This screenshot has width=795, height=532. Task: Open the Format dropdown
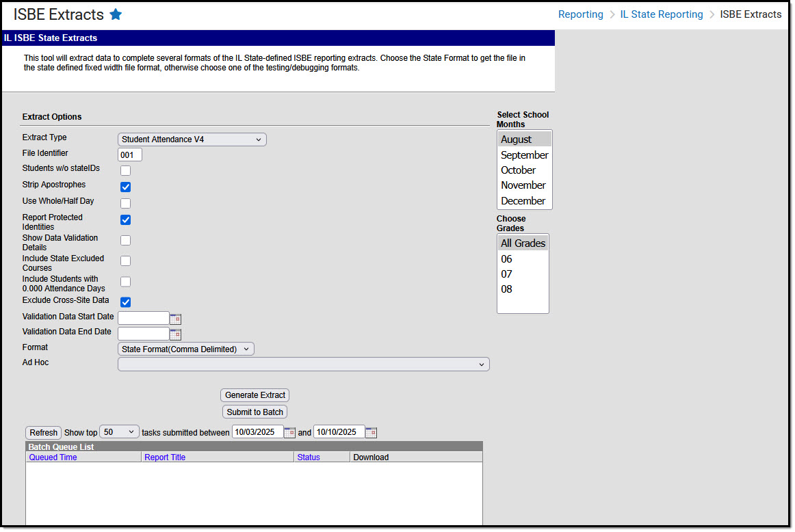186,349
